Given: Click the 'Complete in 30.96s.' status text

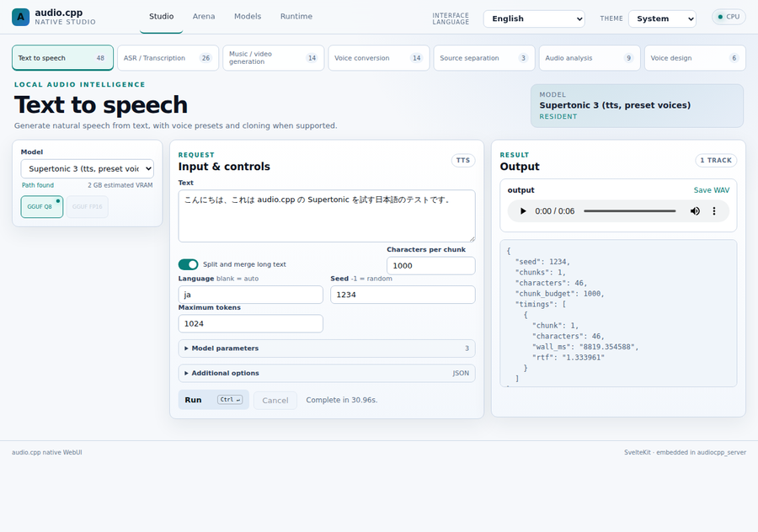Looking at the screenshot, I should [x=342, y=400].
